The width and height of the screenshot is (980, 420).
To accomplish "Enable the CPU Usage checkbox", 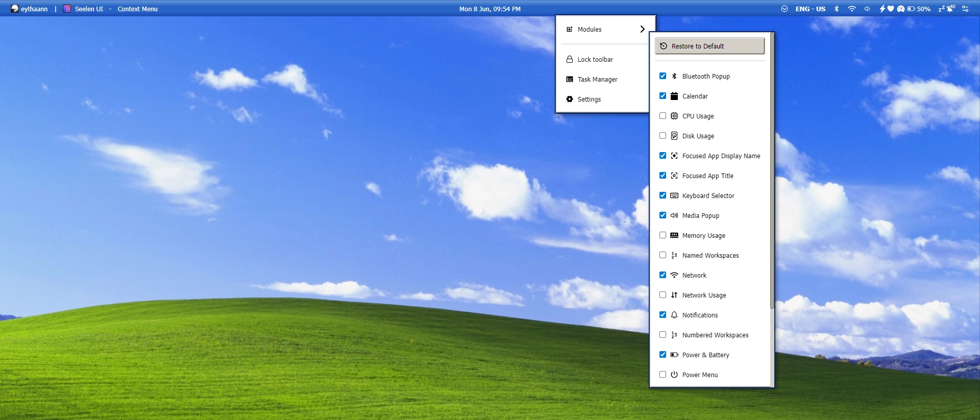I will click(x=663, y=116).
